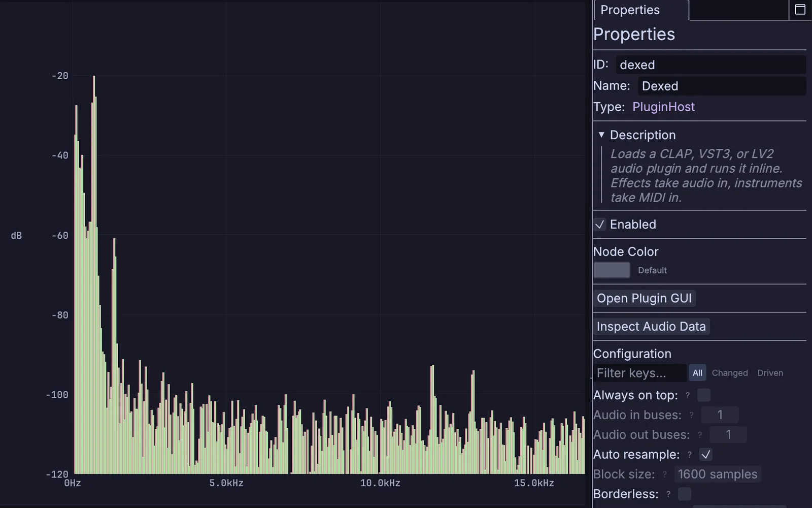Screen dimensions: 812x508
Task: Tick the Borderless checkbox
Action: (x=685, y=494)
